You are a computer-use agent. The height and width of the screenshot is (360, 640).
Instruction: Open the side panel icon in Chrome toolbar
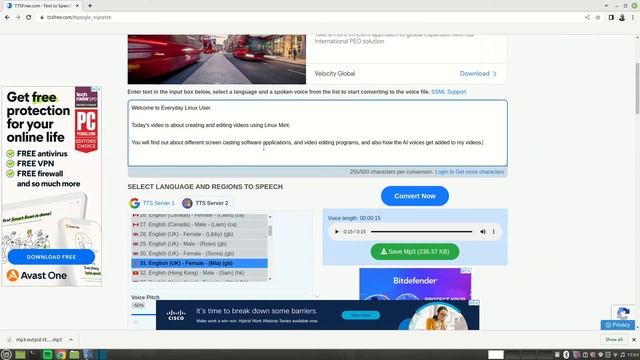click(x=611, y=18)
